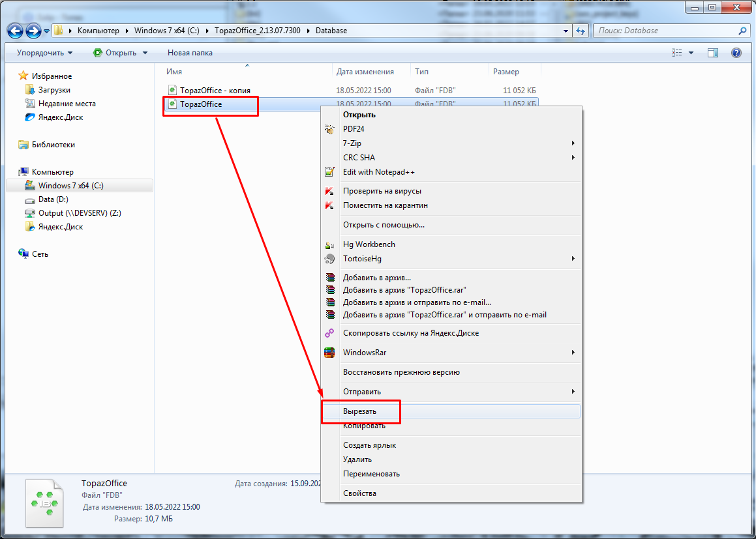The width and height of the screenshot is (756, 539).
Task: Select the Загрузки folder icon in sidebar
Action: [30, 90]
